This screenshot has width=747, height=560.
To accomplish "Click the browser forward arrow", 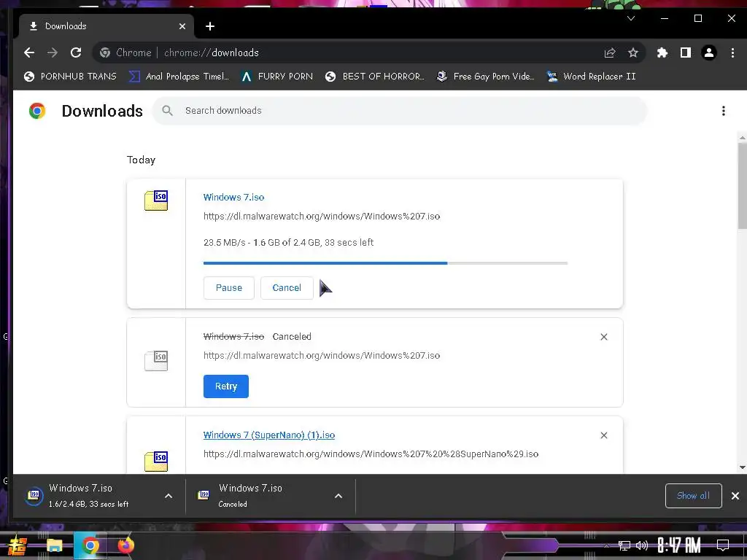I will (x=53, y=52).
